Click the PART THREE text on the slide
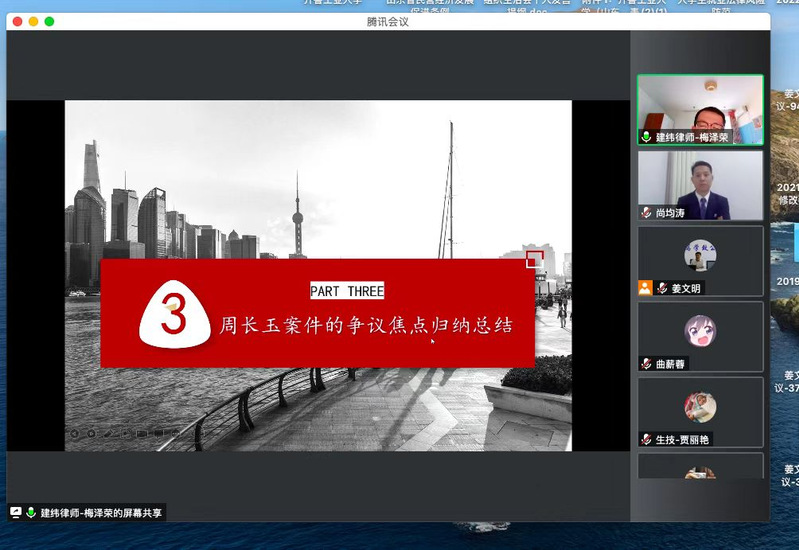799x550 pixels. pyautogui.click(x=347, y=291)
